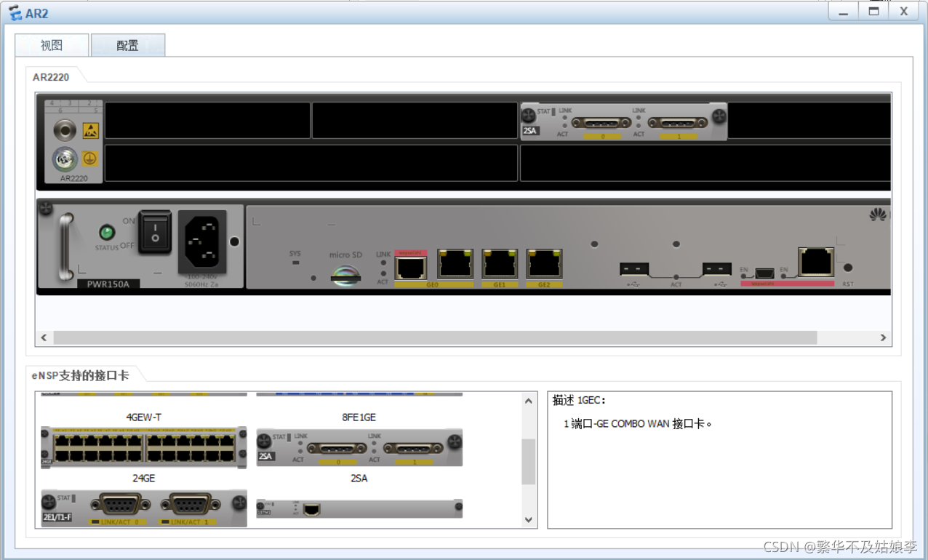928x560 pixels.
Task: Click the ground terminal screw above the AR2220 label
Action: click(65, 159)
